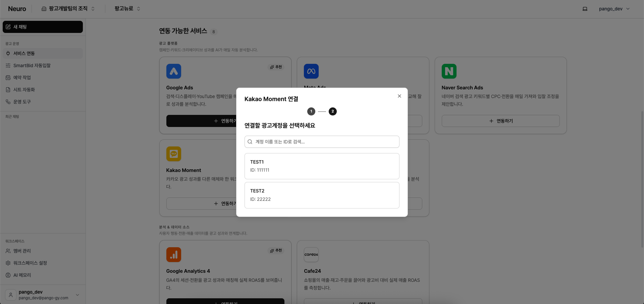Go back to step 1 in the stepper
This screenshot has height=304, width=644.
(311, 112)
